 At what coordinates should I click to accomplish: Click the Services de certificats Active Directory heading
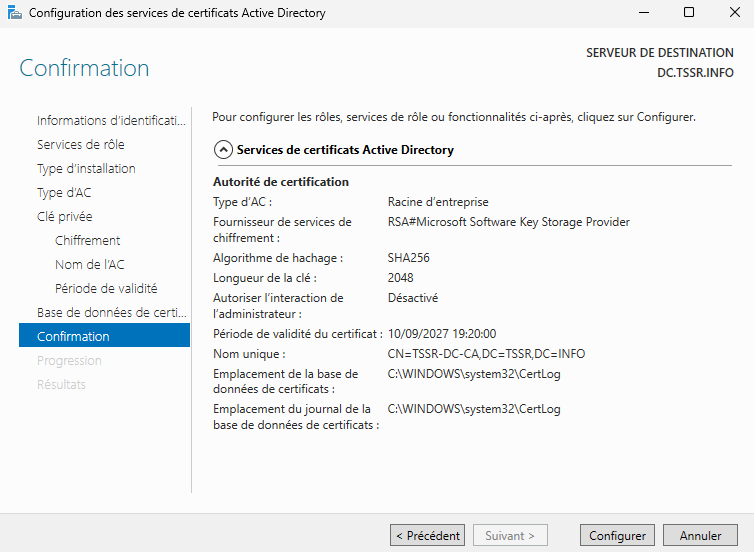[345, 150]
